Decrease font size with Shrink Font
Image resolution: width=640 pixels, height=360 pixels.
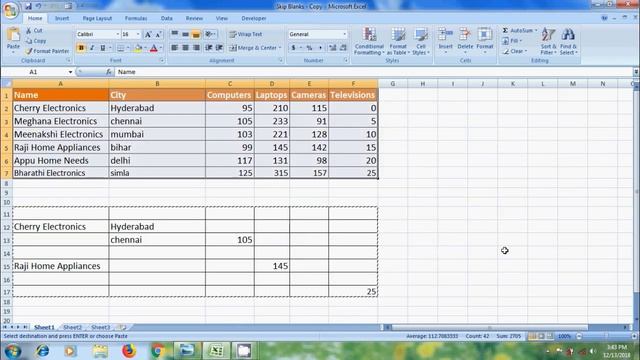coord(158,35)
